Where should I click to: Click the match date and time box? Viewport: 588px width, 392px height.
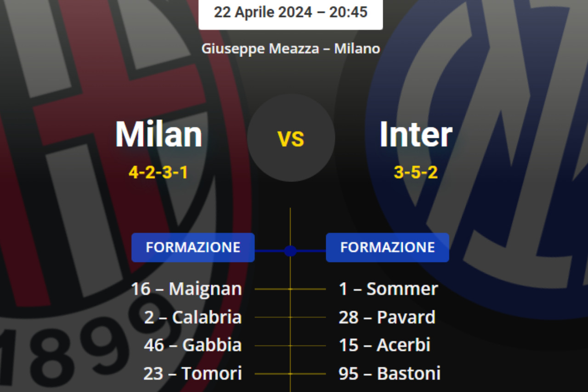click(290, 12)
